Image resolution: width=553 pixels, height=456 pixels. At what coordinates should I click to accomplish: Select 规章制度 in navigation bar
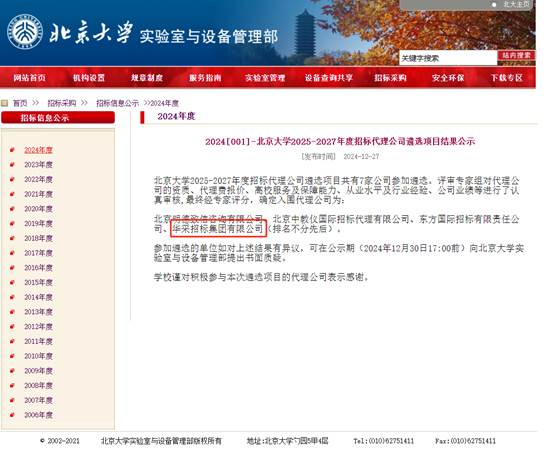[147, 78]
